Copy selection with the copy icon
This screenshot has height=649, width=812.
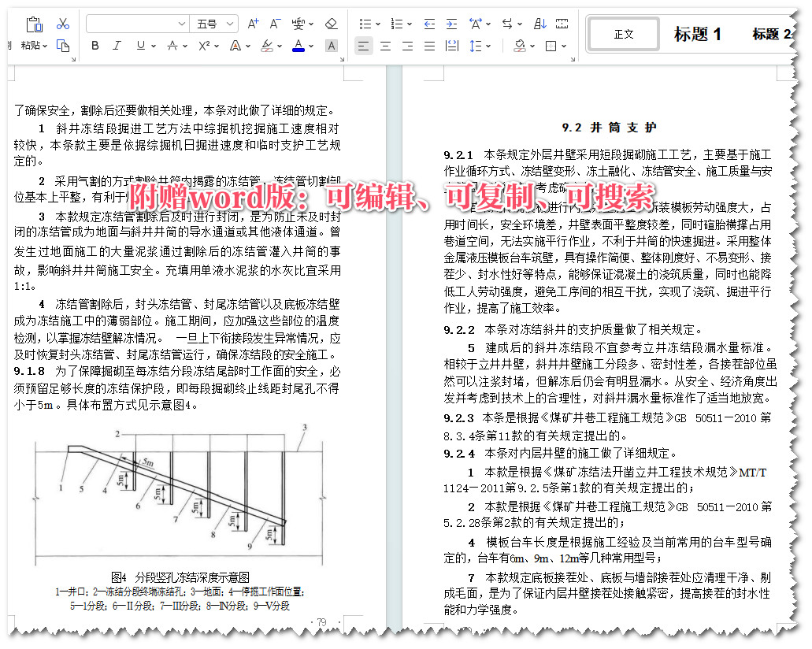coord(64,46)
